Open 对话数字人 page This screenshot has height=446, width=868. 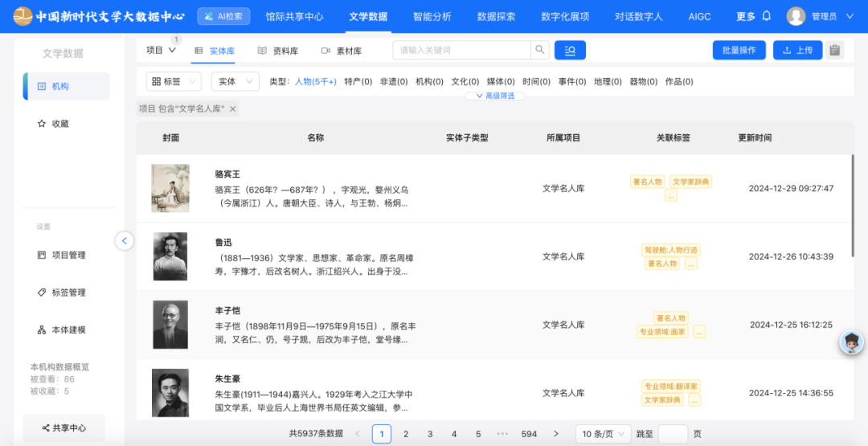639,17
